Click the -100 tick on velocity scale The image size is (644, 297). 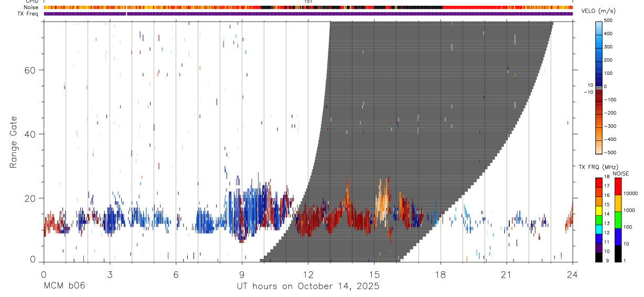click(610, 100)
